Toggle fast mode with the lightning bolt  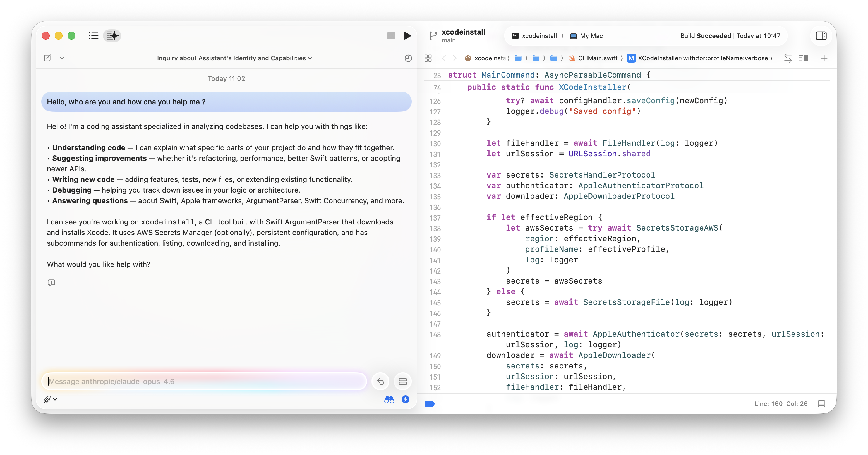[x=405, y=399]
